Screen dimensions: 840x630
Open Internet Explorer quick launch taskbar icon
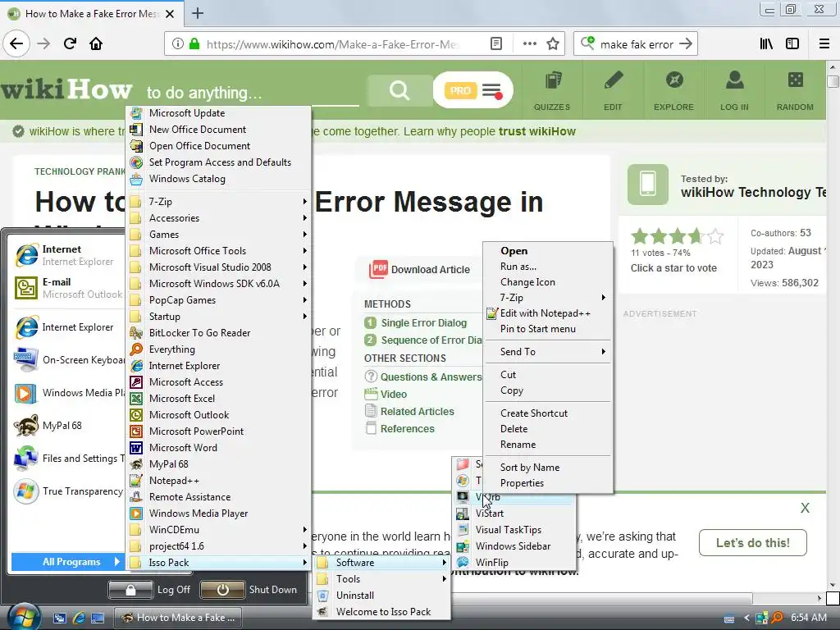[x=79, y=618]
